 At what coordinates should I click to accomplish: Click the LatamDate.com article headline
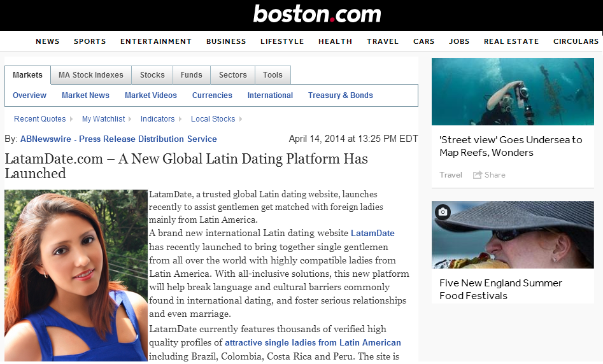tap(186, 166)
